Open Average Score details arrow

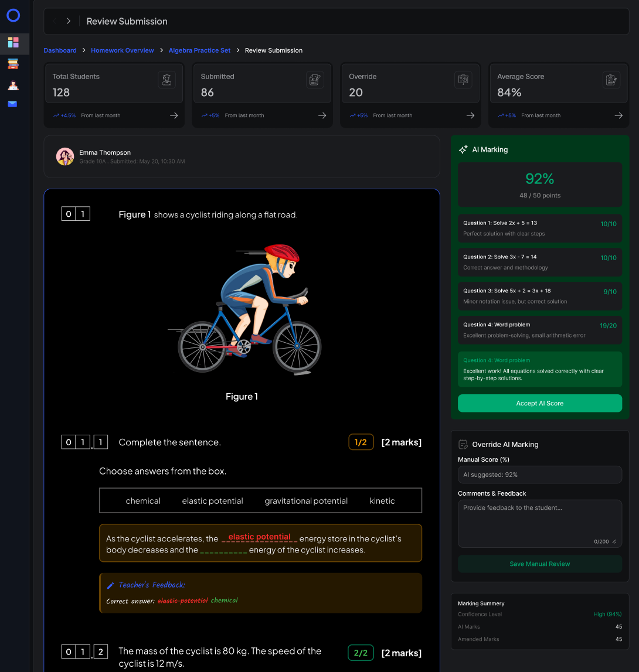coord(618,115)
